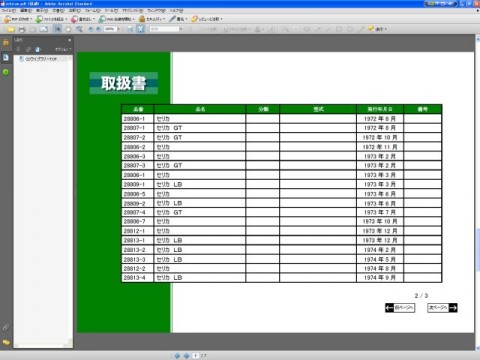Open the File menu

(8, 11)
